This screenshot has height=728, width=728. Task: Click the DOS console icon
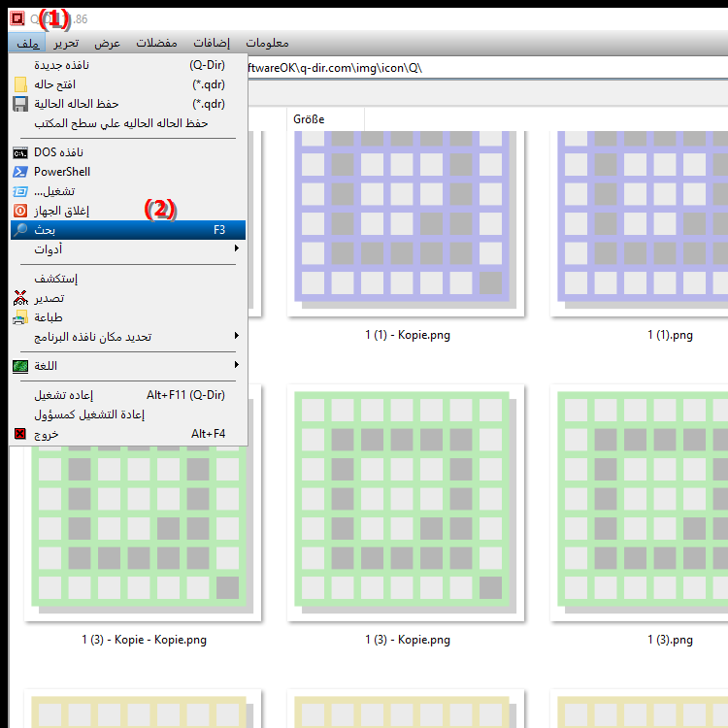tap(20, 152)
